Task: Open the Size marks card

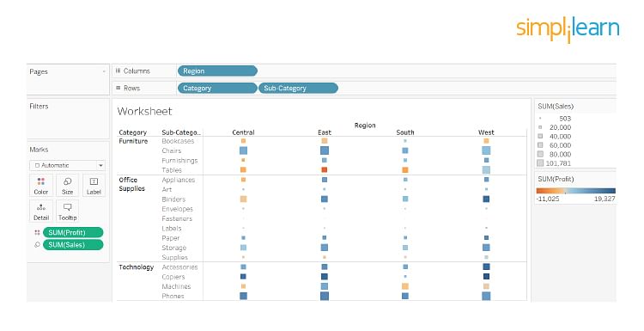Action: 67,186
